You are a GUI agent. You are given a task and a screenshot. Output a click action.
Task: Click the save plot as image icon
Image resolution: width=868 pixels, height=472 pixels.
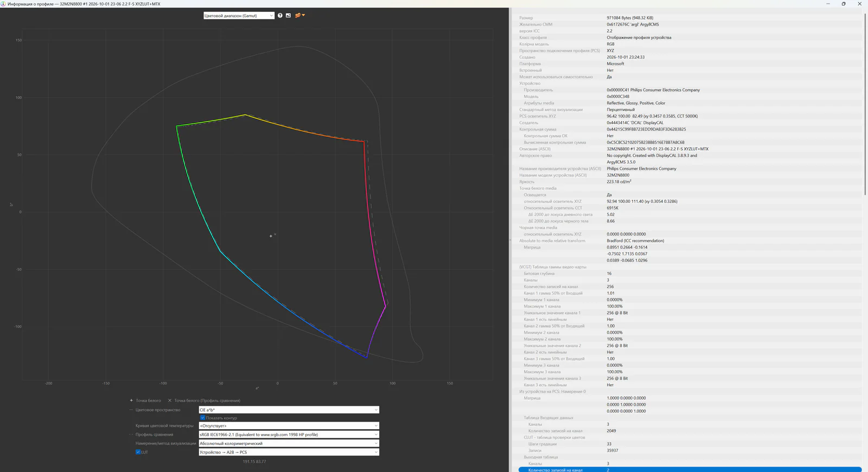[x=288, y=15]
